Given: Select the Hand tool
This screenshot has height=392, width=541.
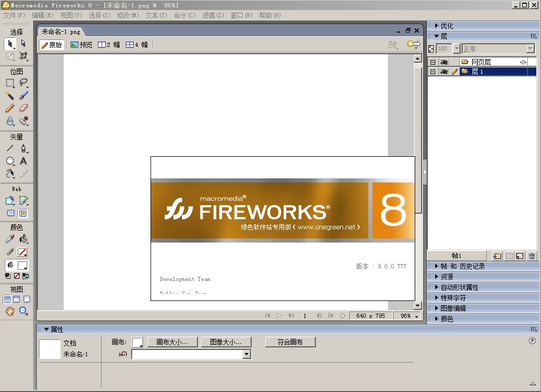Looking at the screenshot, I should (10, 311).
